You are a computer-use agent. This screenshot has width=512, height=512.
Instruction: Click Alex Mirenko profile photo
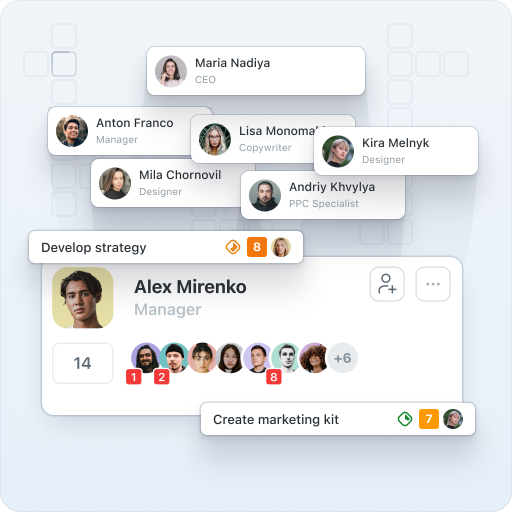coord(83,298)
